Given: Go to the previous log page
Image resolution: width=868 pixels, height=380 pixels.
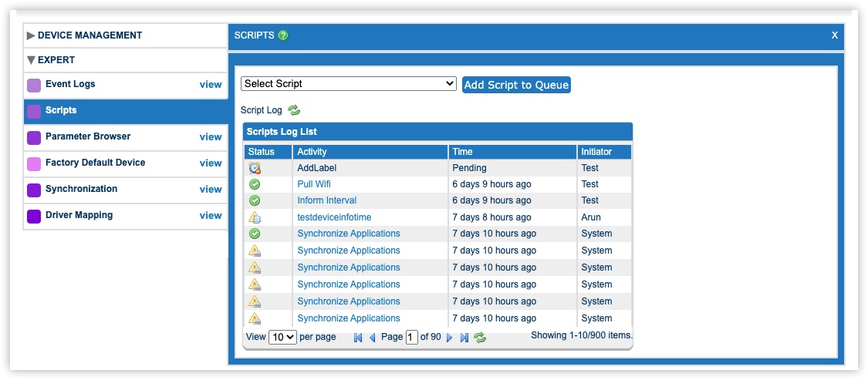Looking at the screenshot, I should tap(372, 338).
